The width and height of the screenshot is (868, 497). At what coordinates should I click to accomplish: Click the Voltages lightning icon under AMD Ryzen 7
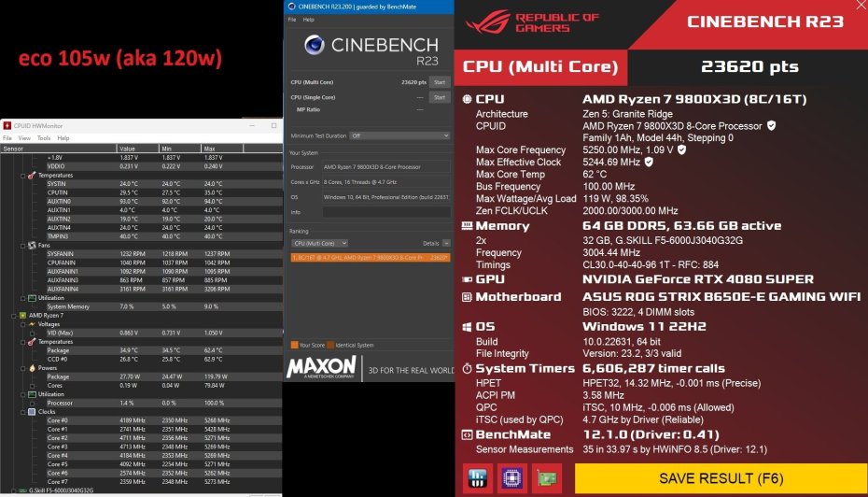coord(32,324)
